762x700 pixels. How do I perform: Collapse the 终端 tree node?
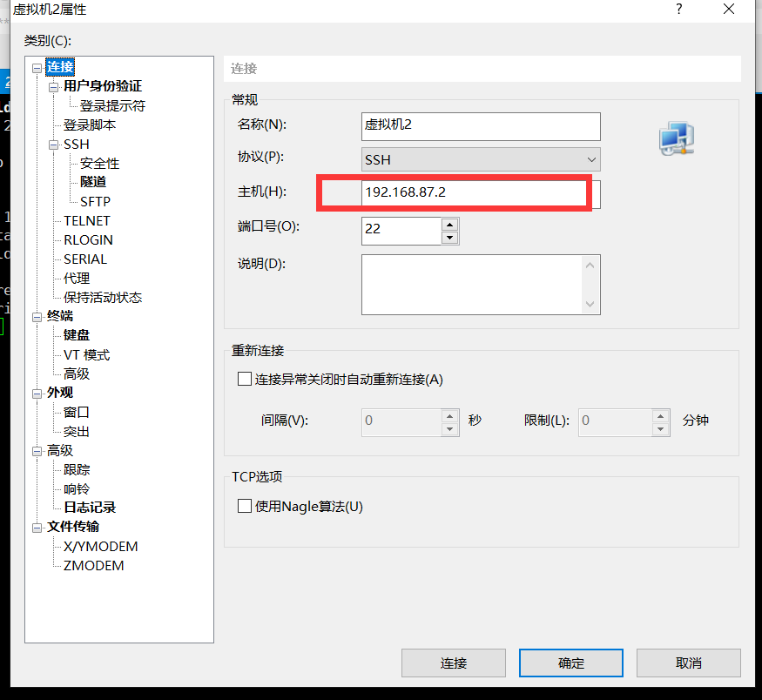[37, 317]
